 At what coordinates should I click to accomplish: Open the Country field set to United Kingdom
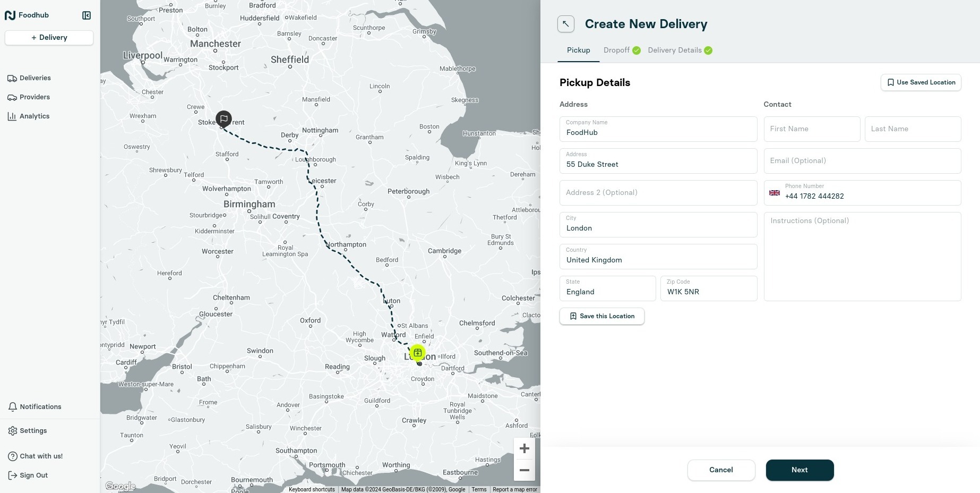658,257
